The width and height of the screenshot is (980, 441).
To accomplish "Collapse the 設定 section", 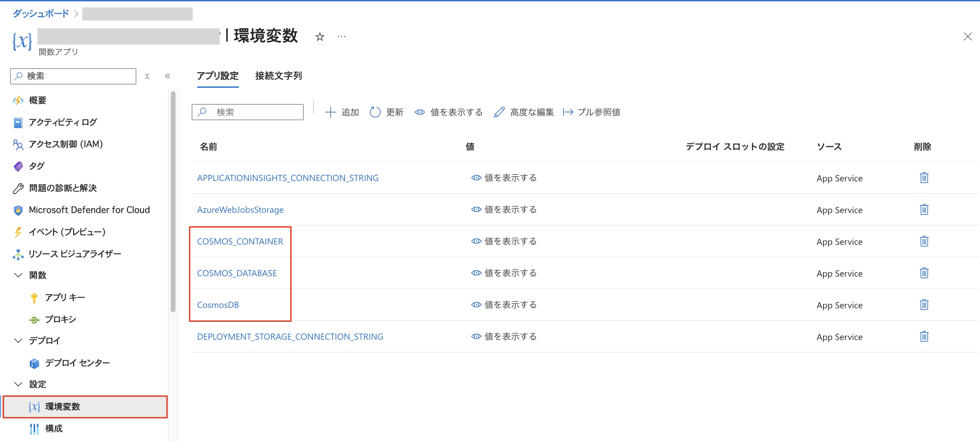I will 18,384.
